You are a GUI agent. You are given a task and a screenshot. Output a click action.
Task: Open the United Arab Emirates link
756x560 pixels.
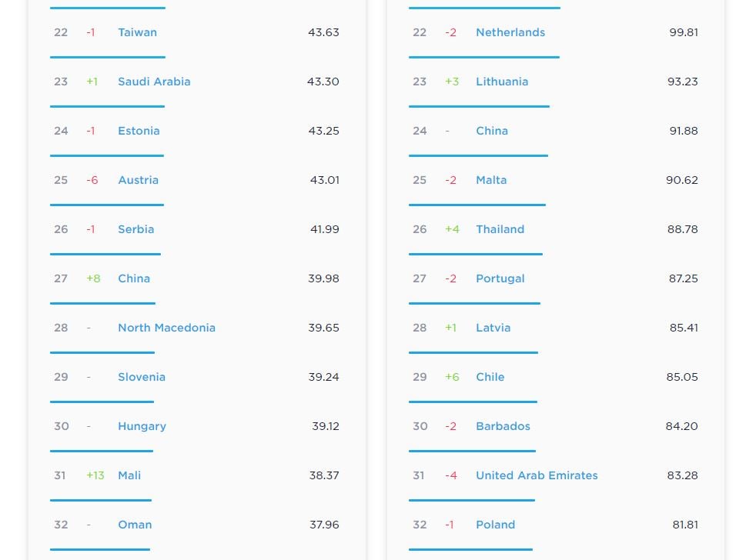[x=537, y=475]
